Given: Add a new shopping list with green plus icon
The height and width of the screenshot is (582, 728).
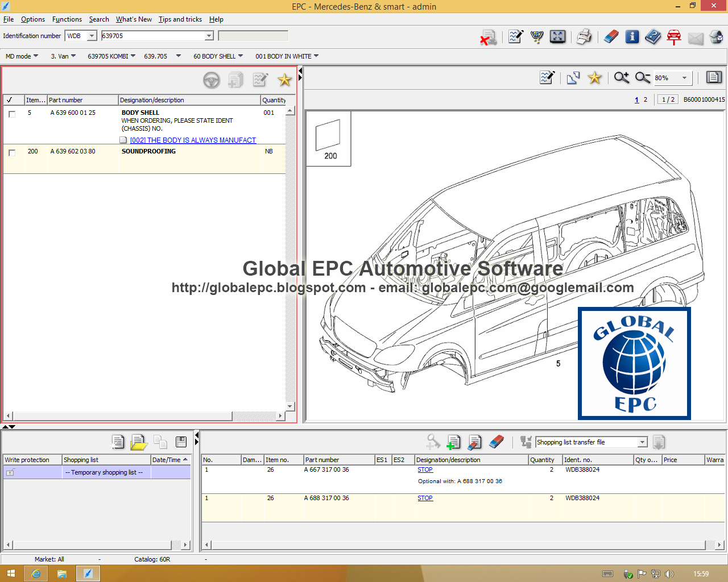Looking at the screenshot, I should (453, 442).
